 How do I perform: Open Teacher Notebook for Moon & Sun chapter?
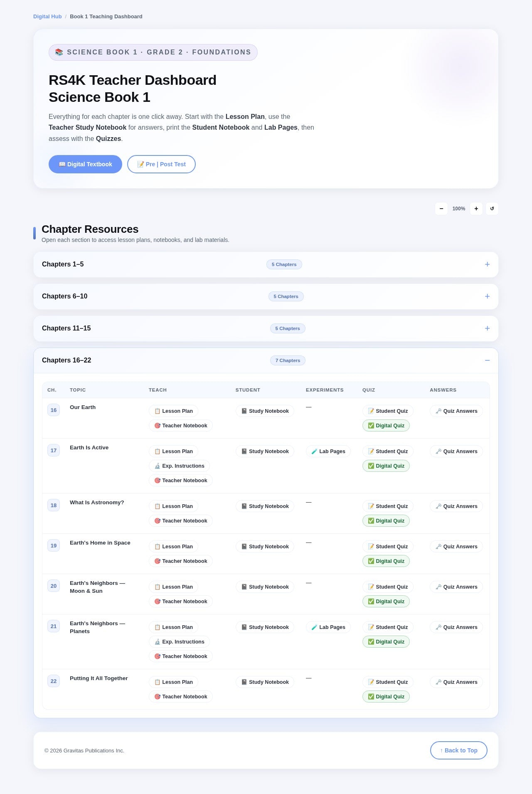click(181, 602)
